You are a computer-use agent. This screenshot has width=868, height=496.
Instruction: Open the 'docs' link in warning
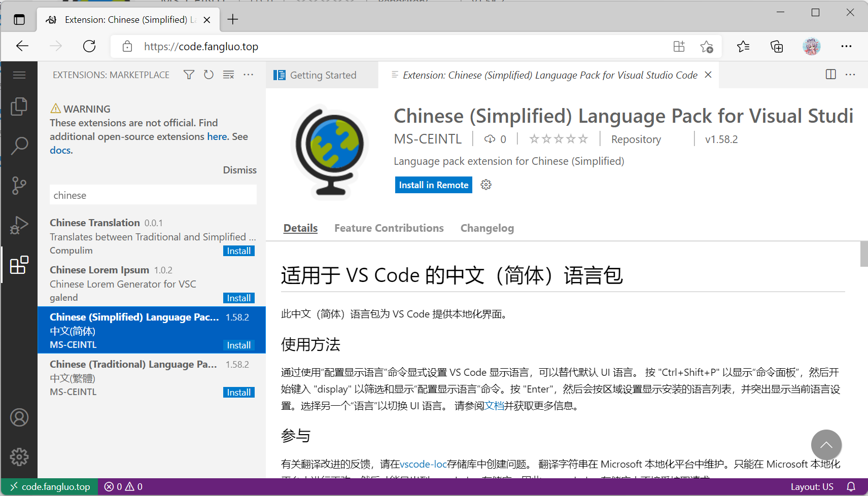60,150
